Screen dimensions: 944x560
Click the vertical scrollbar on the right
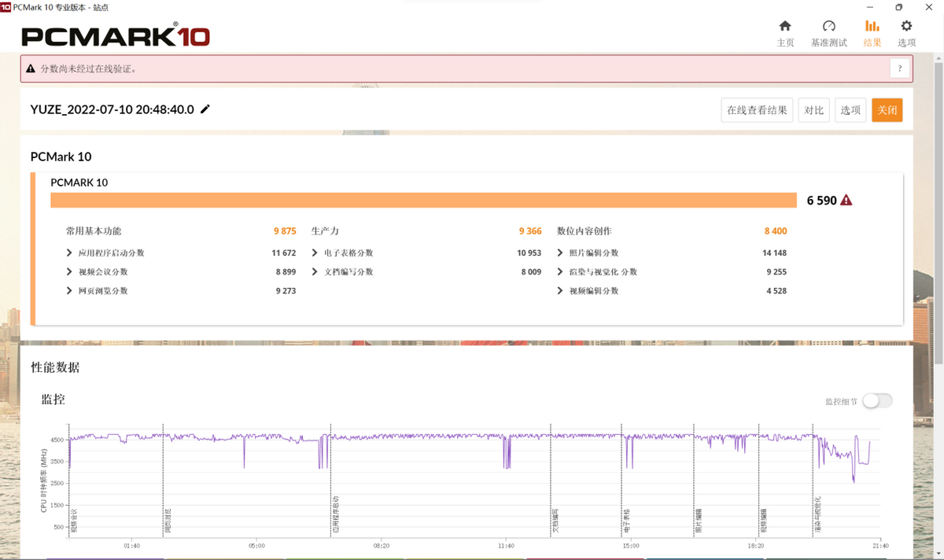(938, 212)
